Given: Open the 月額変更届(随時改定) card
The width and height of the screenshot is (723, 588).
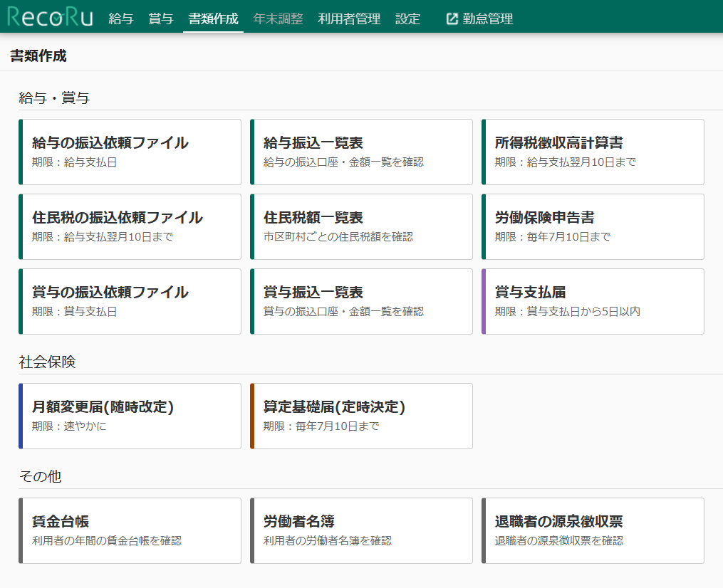Looking at the screenshot, I should (x=130, y=416).
